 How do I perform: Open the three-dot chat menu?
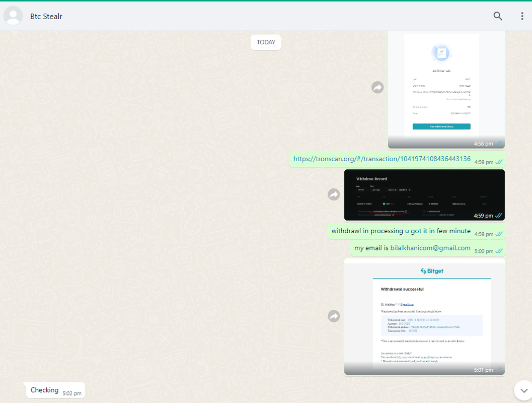pos(522,16)
